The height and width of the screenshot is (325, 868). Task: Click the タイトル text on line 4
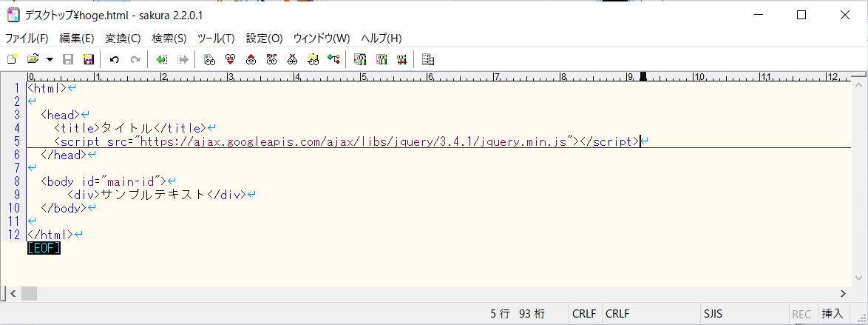point(126,128)
